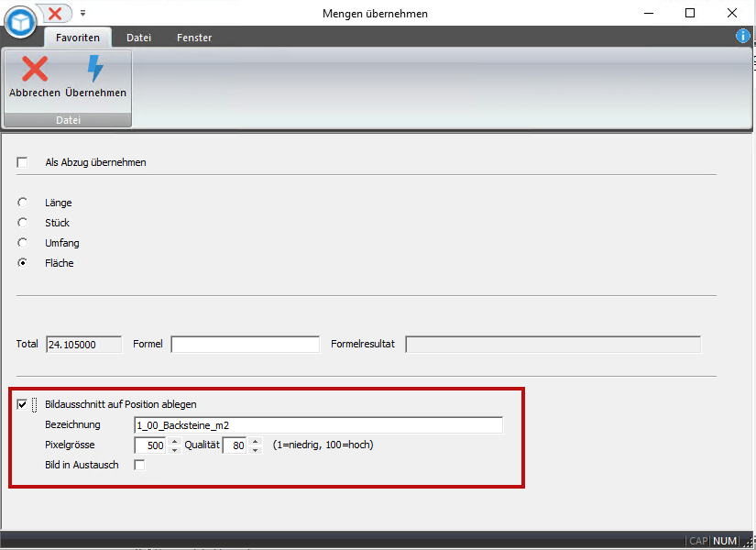Screen dimensions: 756x550
Task: Increase Pixelgrösse with the up arrow
Action: tap(174, 441)
